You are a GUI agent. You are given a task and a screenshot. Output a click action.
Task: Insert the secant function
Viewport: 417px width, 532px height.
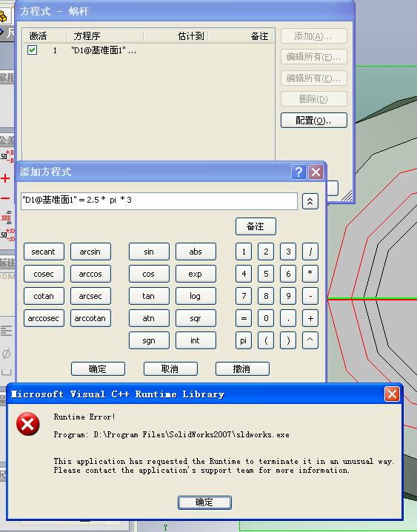coord(44,252)
